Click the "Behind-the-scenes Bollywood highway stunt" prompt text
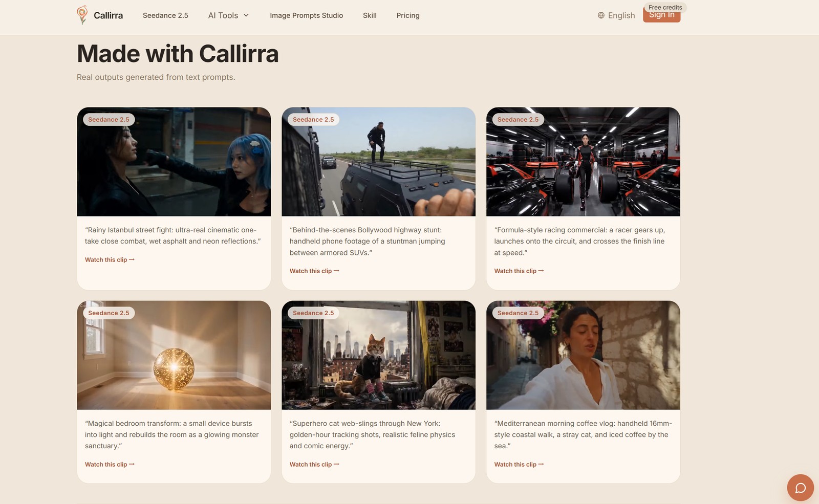819x504 pixels. [368, 242]
